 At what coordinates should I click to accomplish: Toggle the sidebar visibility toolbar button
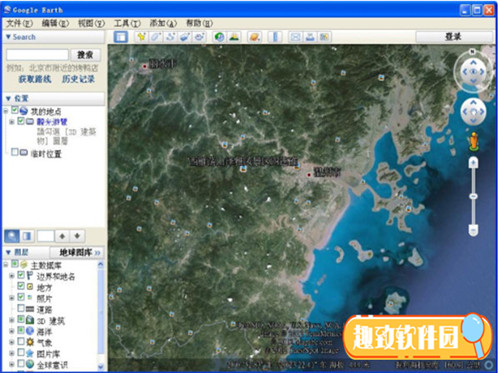pos(120,37)
